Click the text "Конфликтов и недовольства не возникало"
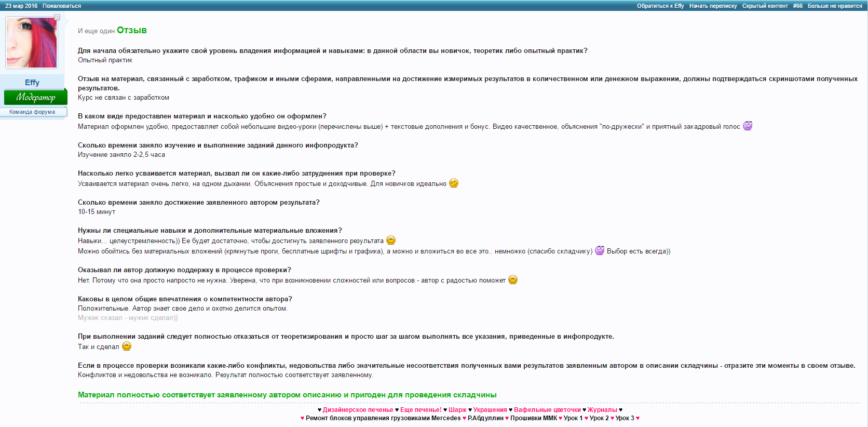The width and height of the screenshot is (868, 427). (x=145, y=375)
